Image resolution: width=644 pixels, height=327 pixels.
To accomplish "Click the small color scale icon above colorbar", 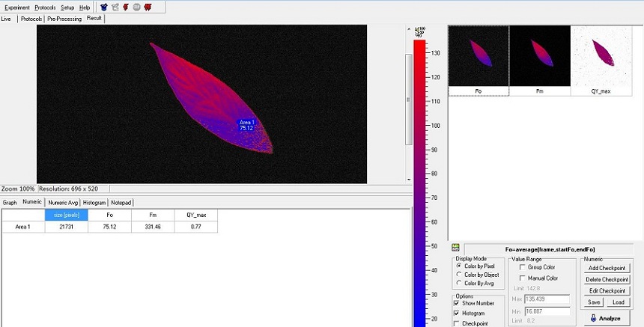I will [x=419, y=32].
